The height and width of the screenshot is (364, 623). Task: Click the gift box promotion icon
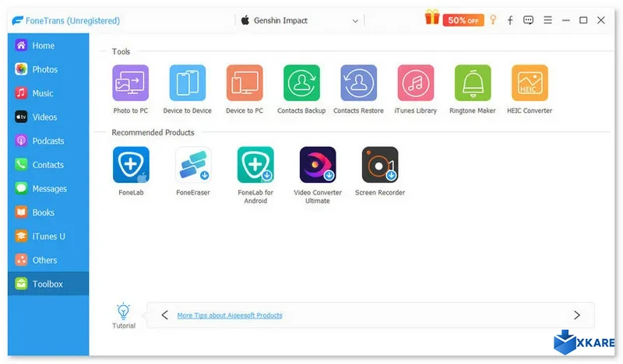(432, 17)
